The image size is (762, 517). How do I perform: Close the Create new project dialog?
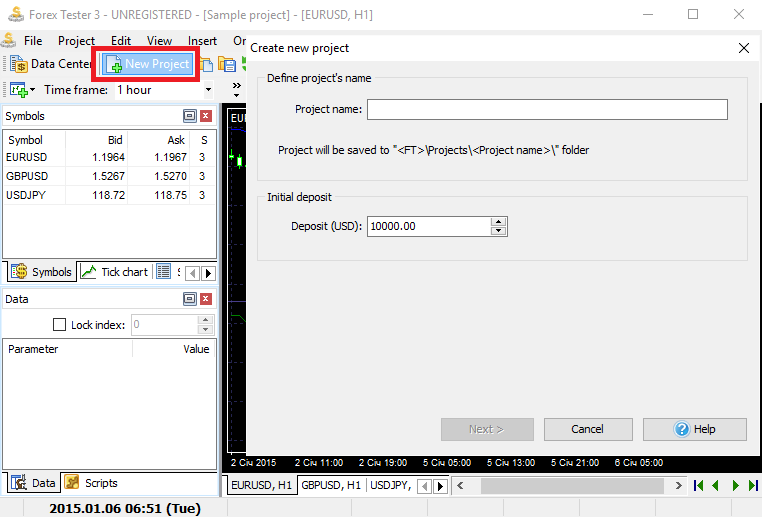[x=744, y=48]
